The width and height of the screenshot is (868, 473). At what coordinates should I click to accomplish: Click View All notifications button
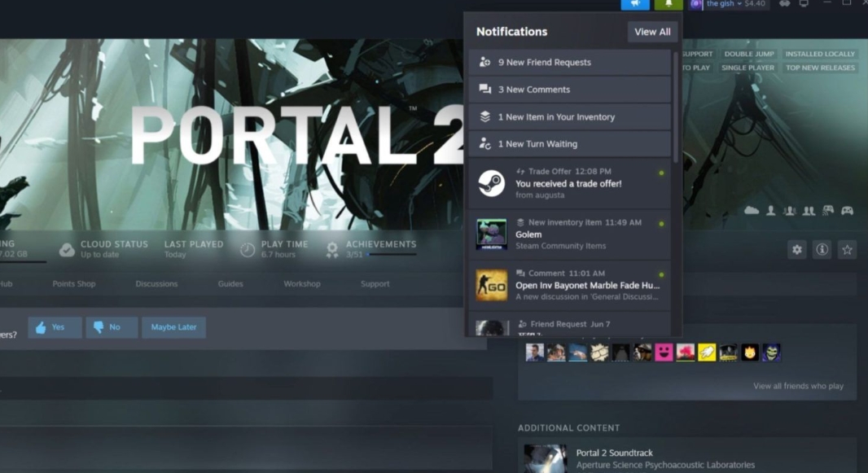point(652,32)
